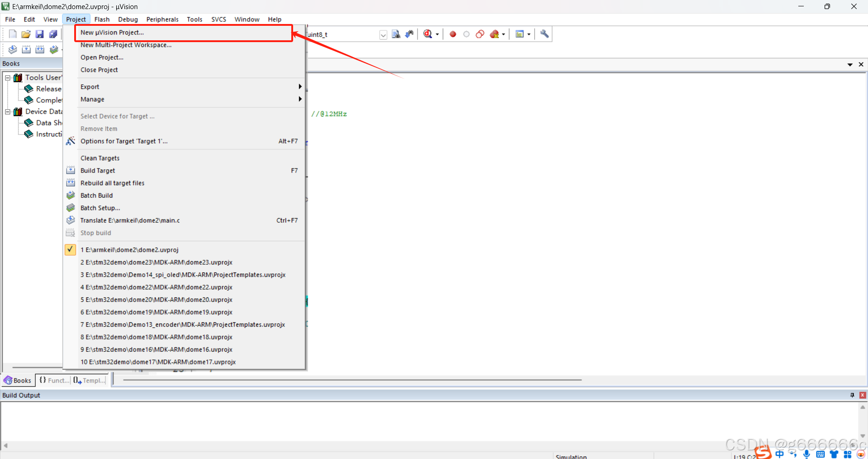This screenshot has height=459, width=868.
Task: Click the Save file toolbar icon
Action: [40, 34]
